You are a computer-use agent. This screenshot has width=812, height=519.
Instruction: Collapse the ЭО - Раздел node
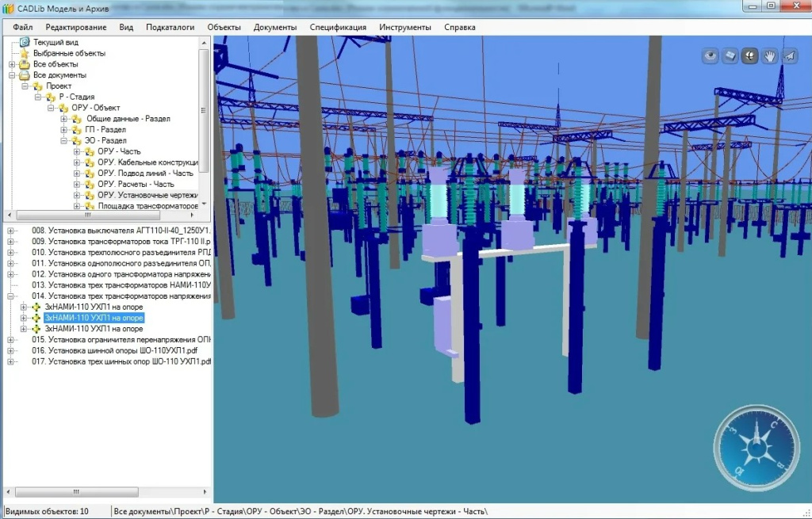[64, 140]
